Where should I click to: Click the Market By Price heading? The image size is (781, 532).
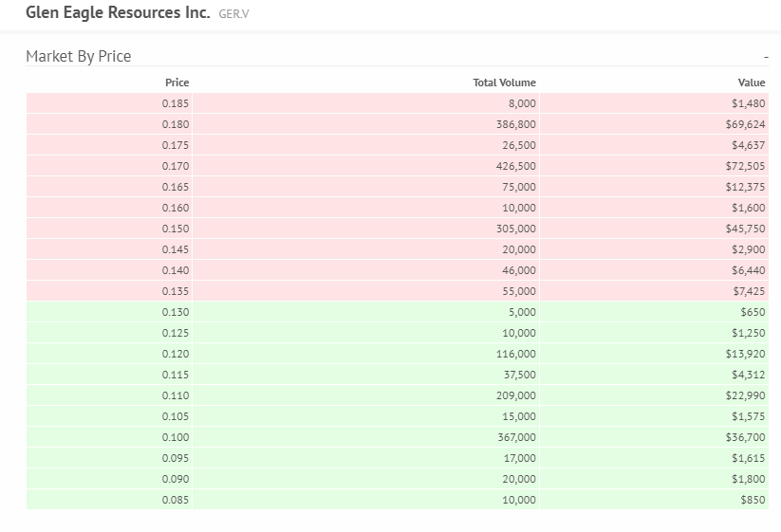[x=79, y=57]
